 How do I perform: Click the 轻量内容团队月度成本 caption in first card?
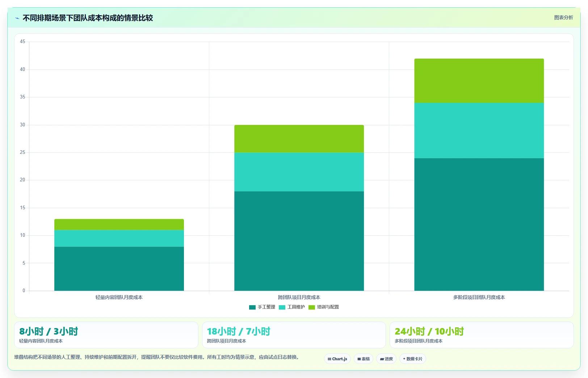pos(41,341)
